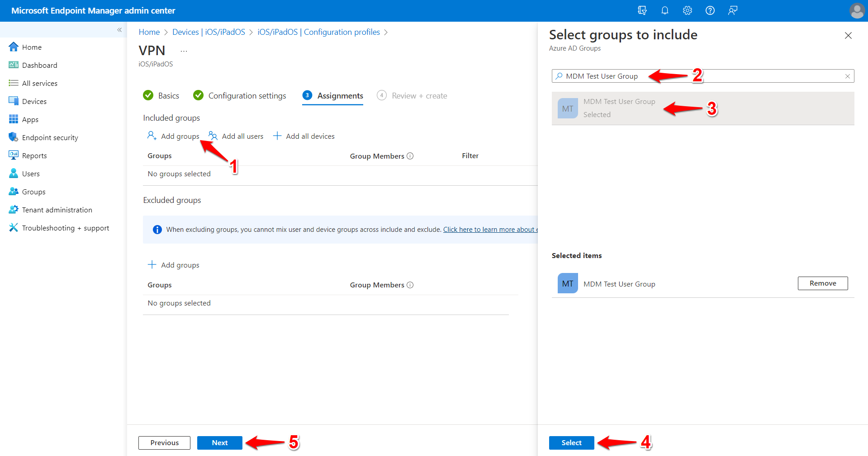Screen dimensions: 868x456
Task: Click the Select button in the panel
Action: [x=571, y=442]
